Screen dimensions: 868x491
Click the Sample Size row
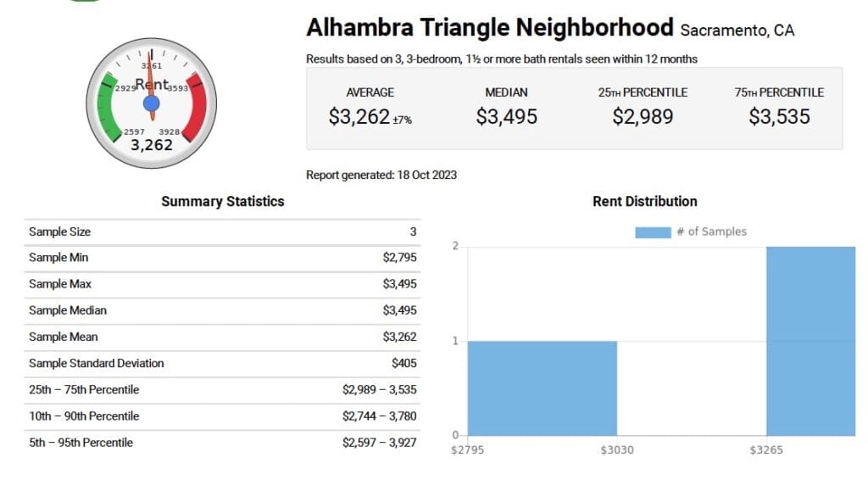click(222, 232)
